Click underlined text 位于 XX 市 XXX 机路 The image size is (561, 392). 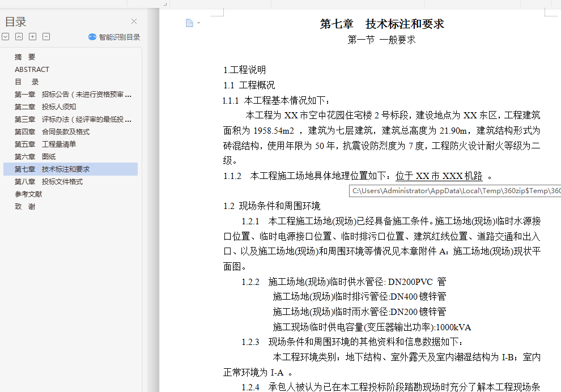pyautogui.click(x=439, y=176)
